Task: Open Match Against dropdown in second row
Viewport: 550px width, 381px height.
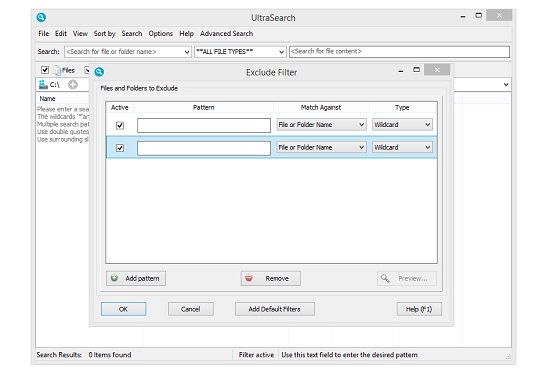Action: (321, 147)
